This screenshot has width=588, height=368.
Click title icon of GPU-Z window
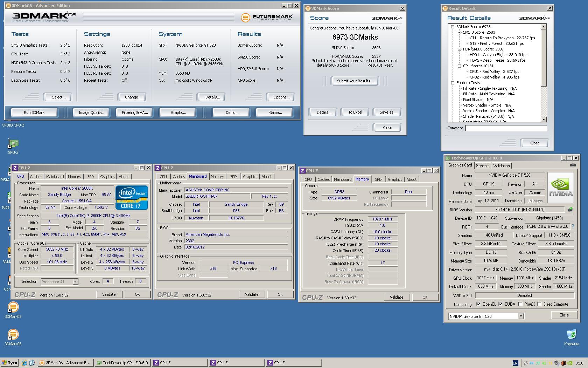(x=448, y=158)
